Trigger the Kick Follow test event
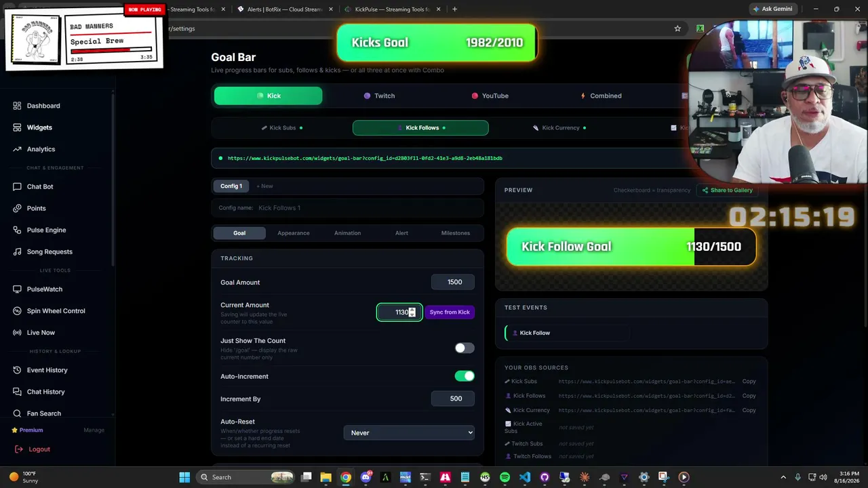The image size is (868, 488). 568,333
